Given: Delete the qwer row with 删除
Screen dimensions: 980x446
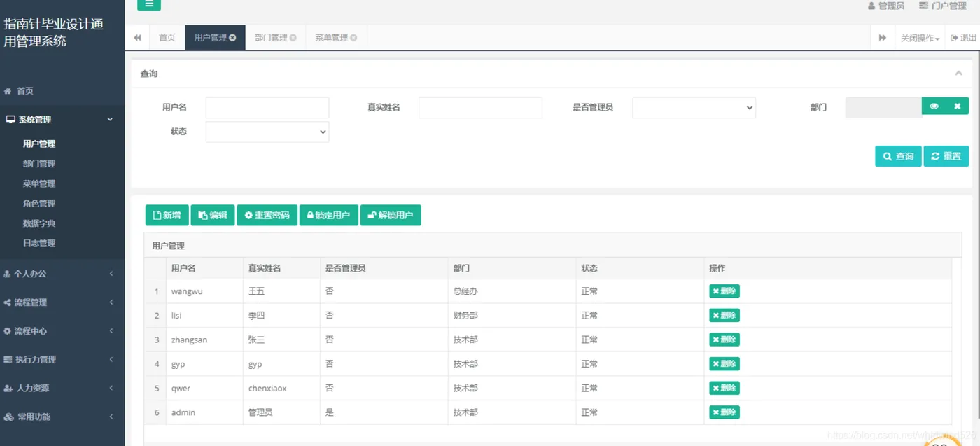Looking at the screenshot, I should click(x=724, y=388).
